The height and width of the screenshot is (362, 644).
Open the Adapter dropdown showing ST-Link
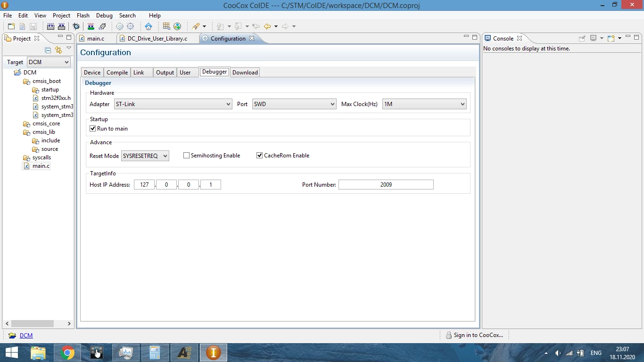pos(173,104)
